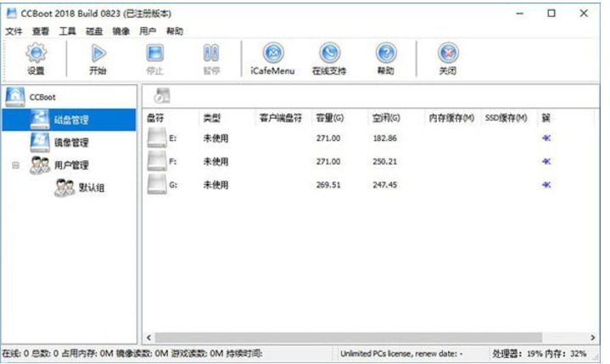The height and width of the screenshot is (364, 610).
Task: Click the blue marker in F: row
Action: [x=546, y=161]
